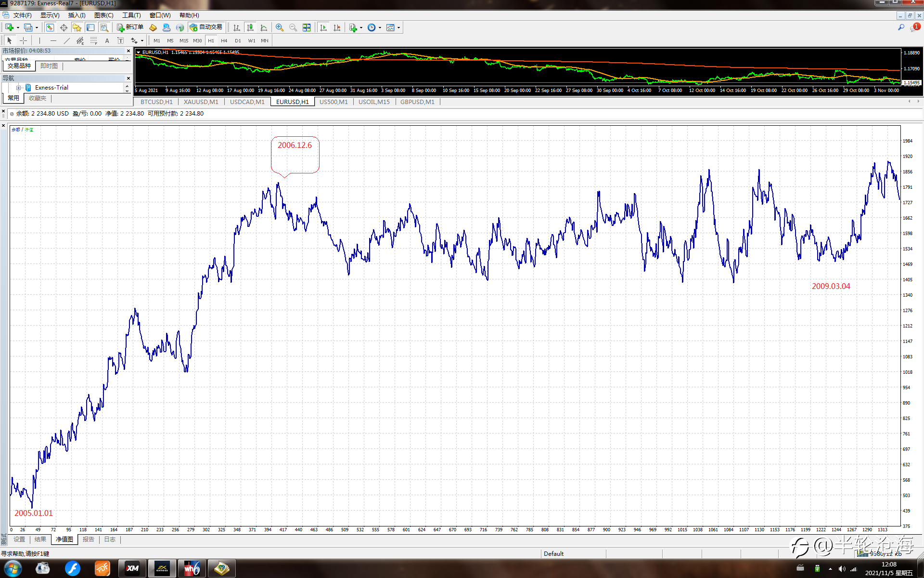Image resolution: width=924 pixels, height=578 pixels.
Task: Select the trendline tool
Action: point(67,40)
